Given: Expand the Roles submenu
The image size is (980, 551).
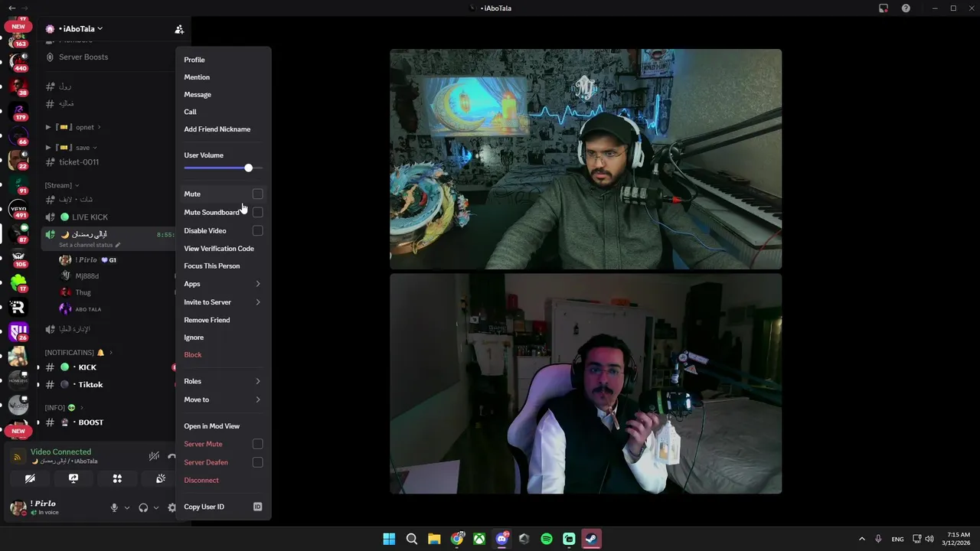Looking at the screenshot, I should (223, 381).
